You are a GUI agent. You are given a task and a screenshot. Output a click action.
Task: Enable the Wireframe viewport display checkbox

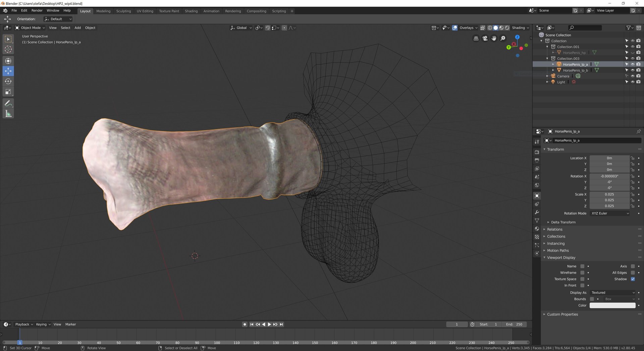[x=582, y=273]
